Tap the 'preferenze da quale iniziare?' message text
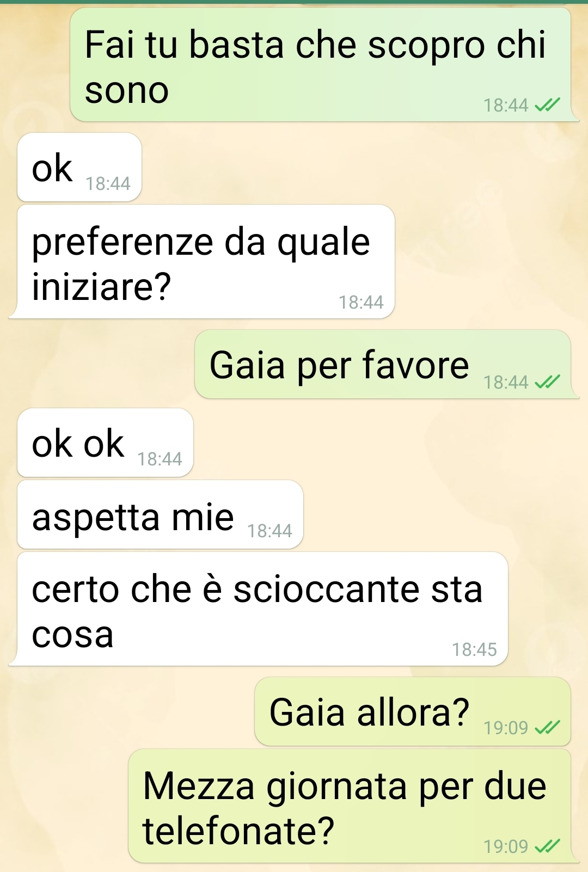Viewport: 588px width, 872px height. (201, 263)
